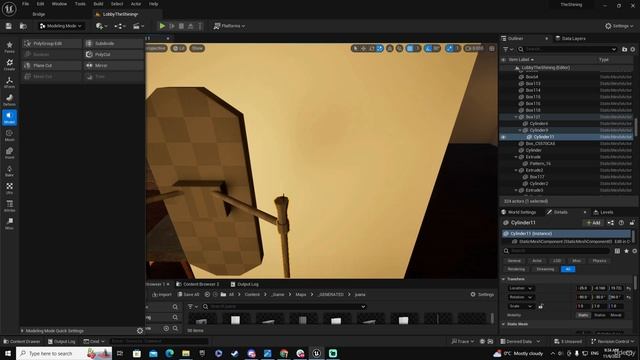Switch to the Data Layers tab
The height and width of the screenshot is (360, 640).
(571, 38)
